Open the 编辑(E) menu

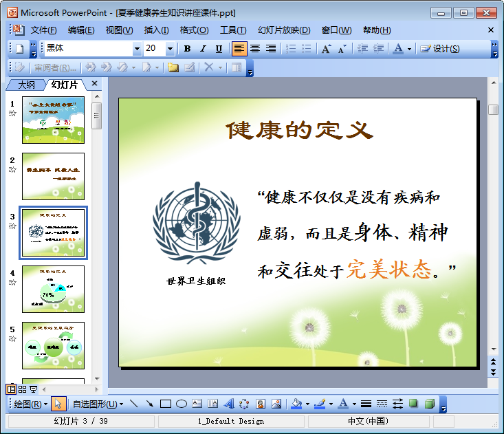point(81,30)
